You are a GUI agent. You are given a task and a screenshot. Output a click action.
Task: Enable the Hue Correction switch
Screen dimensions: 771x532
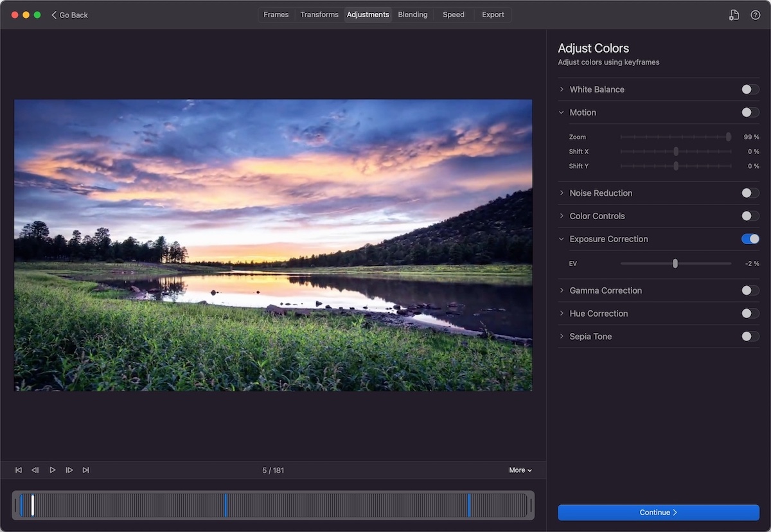[x=750, y=314]
